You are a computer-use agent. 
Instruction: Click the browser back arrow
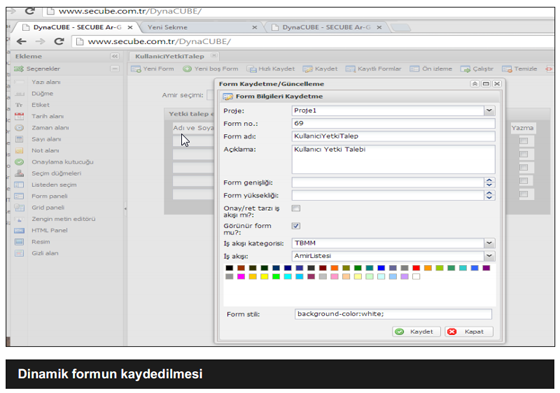pyautogui.click(x=21, y=41)
